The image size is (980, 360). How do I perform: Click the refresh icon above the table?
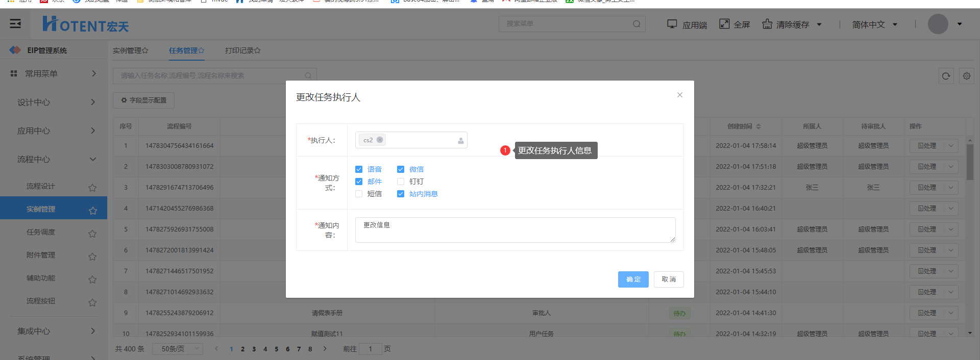click(946, 76)
